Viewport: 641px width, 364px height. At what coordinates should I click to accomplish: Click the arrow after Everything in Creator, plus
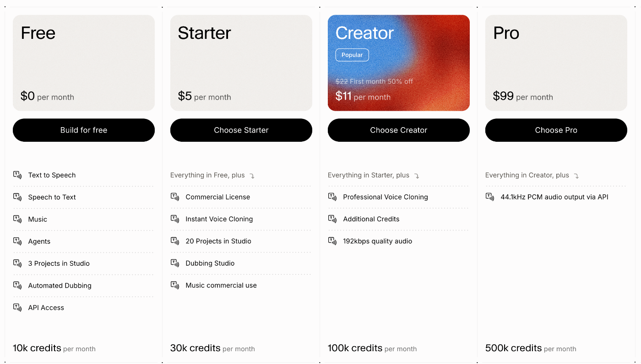tap(576, 176)
